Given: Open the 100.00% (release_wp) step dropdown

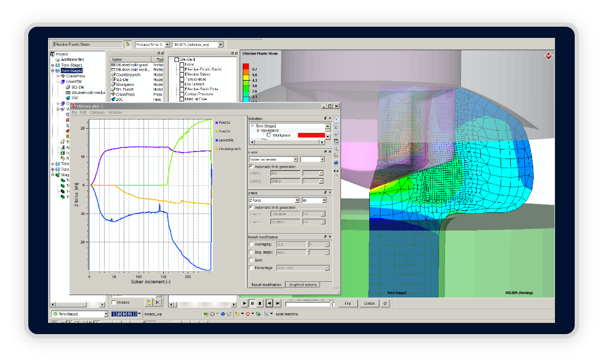Looking at the screenshot, I should [197, 45].
